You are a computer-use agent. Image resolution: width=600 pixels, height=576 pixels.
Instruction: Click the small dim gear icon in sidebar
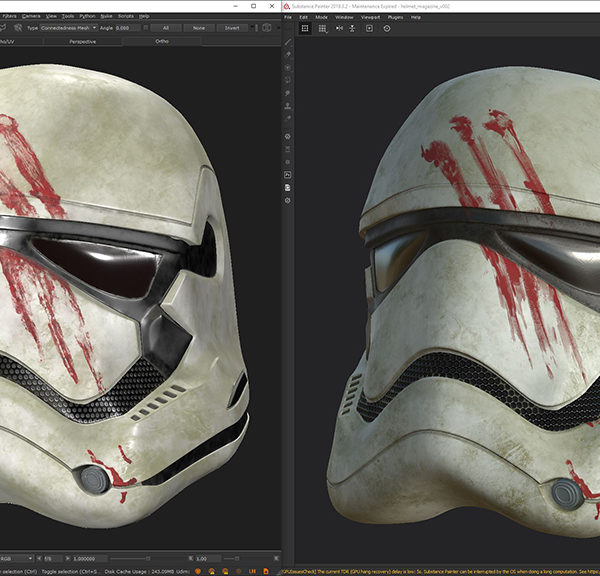point(288,162)
